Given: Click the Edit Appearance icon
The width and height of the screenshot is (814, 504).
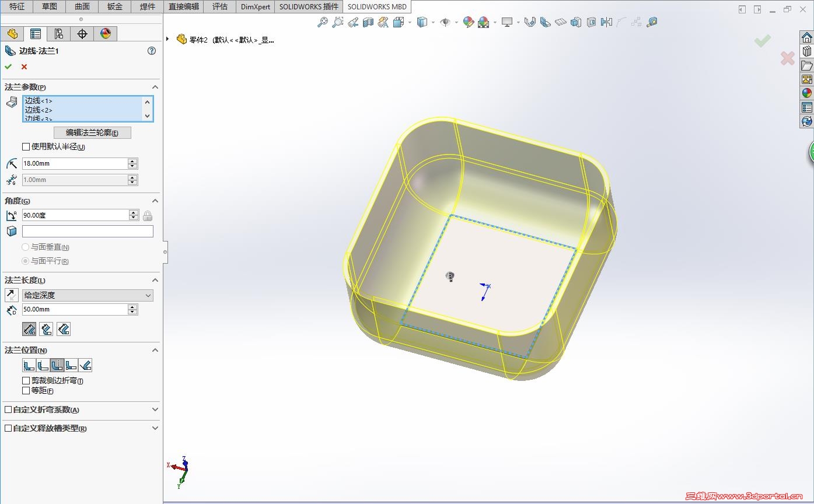Looking at the screenshot, I should tap(468, 22).
